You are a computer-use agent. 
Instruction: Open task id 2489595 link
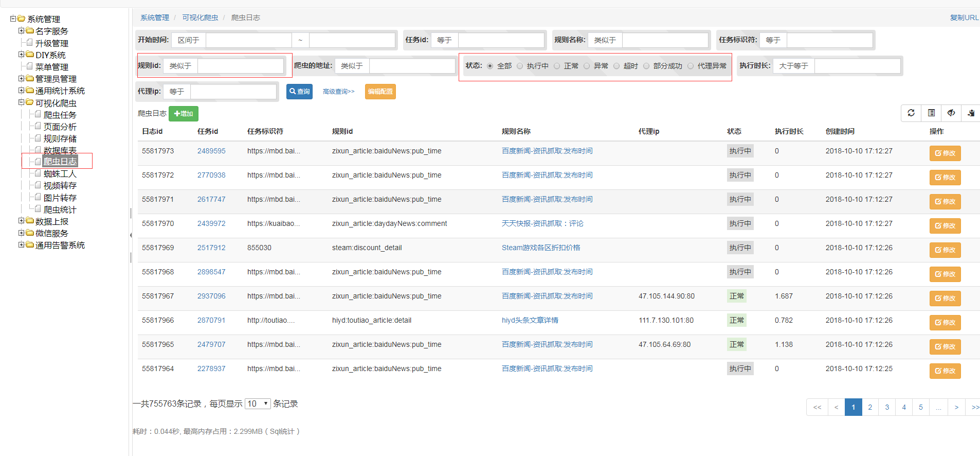[x=211, y=151]
